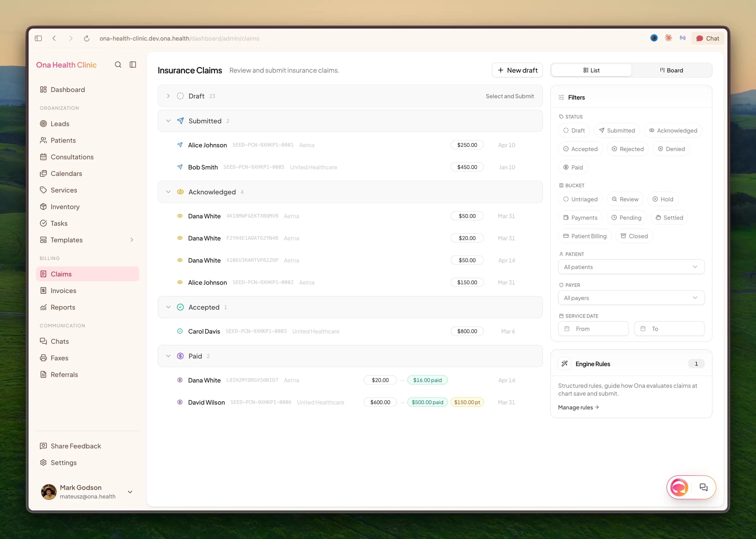Create a New draft claim
The height and width of the screenshot is (539, 756).
(517, 70)
